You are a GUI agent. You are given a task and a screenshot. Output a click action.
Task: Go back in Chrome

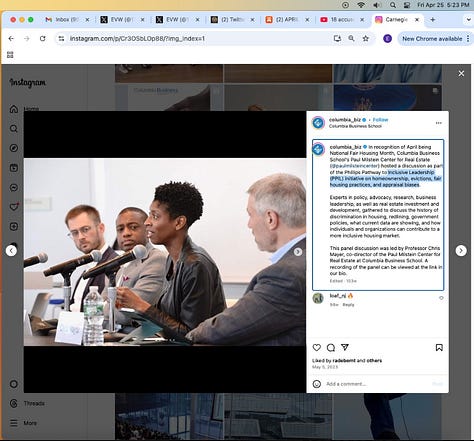click(x=11, y=39)
